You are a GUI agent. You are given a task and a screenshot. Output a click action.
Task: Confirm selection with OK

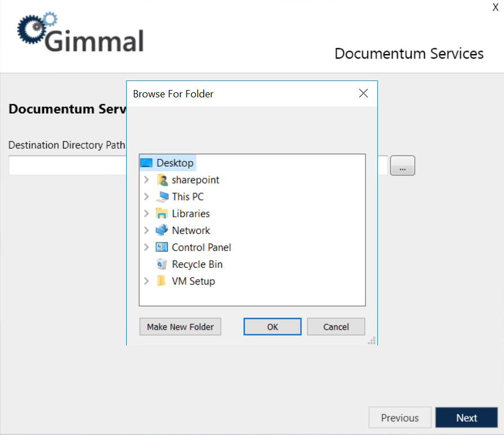pos(272,326)
